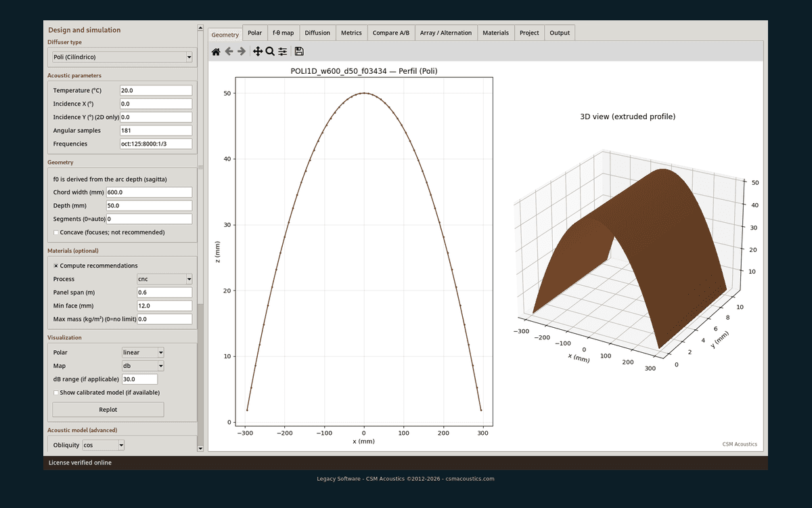Expand the Obliquity cos dropdown
This screenshot has width=812, height=508.
(x=104, y=445)
